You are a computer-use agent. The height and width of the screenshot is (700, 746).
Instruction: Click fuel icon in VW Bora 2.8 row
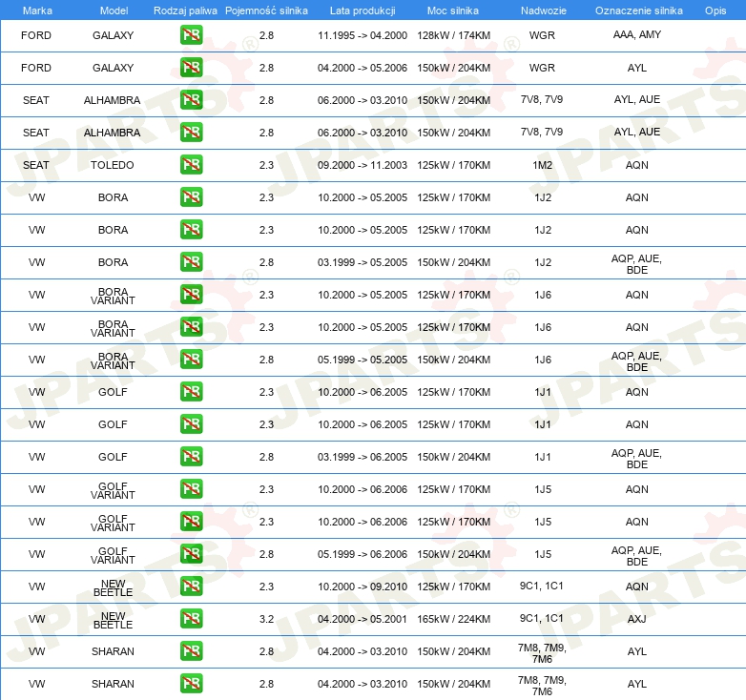tap(191, 262)
